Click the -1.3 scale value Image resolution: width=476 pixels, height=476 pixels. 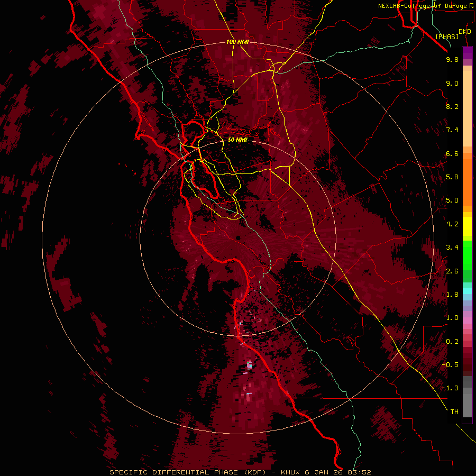pyautogui.click(x=450, y=388)
